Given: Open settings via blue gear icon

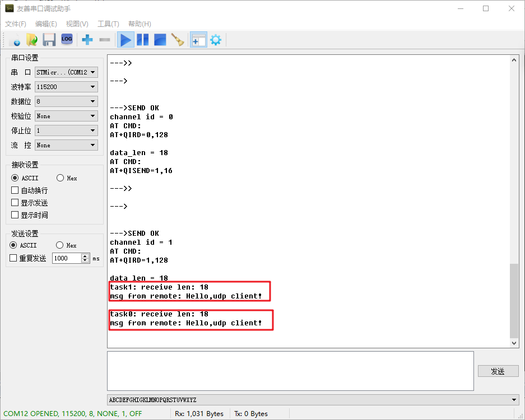Looking at the screenshot, I should pos(216,40).
